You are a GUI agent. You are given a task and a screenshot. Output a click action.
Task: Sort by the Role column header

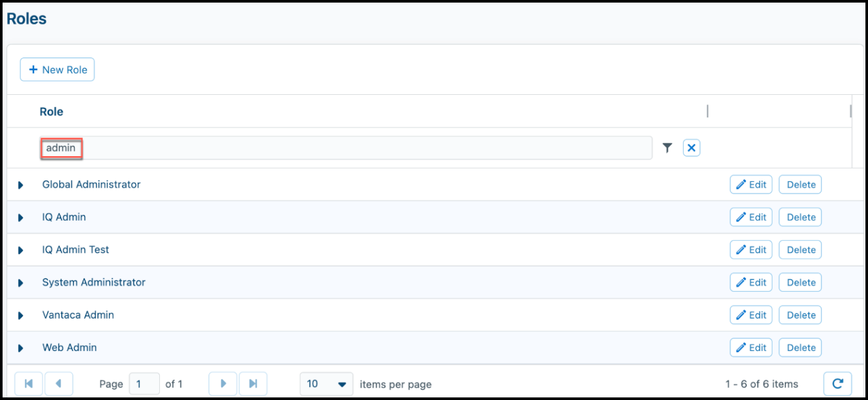coord(52,112)
